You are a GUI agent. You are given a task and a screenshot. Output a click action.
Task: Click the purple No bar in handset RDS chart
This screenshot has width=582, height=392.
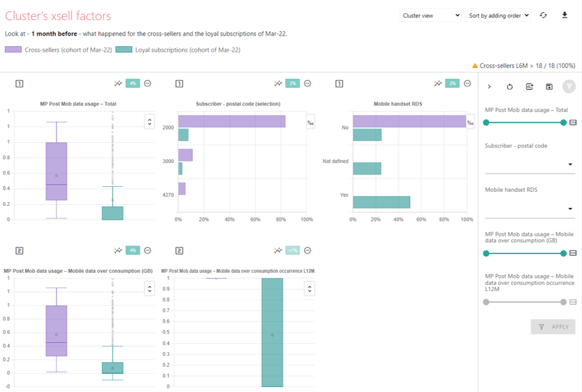click(410, 121)
